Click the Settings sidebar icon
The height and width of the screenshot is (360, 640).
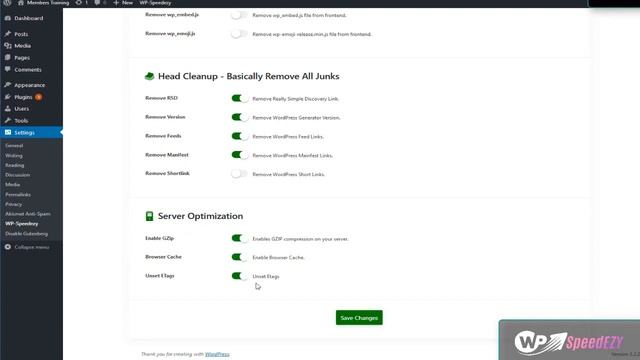(8, 132)
